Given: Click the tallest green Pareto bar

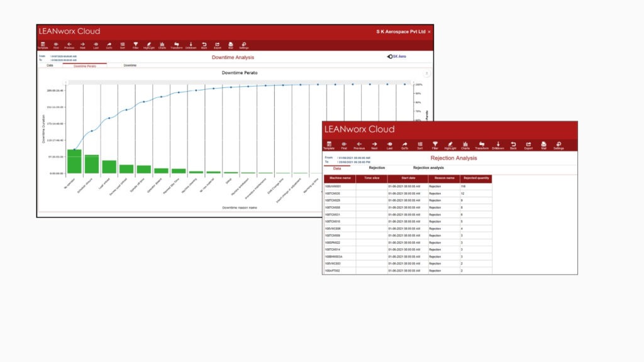Looking at the screenshot, I should [x=74, y=162].
